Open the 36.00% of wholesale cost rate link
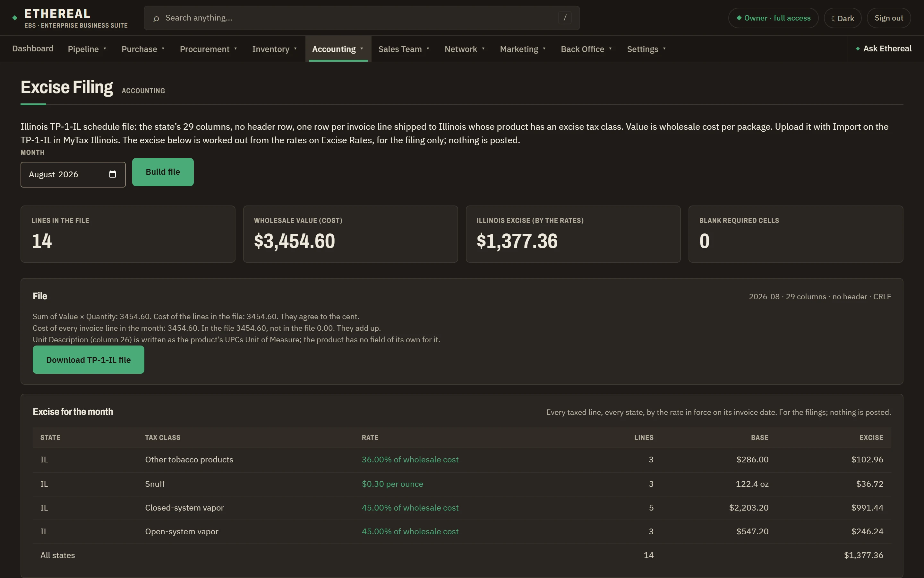924x578 pixels. pos(410,460)
